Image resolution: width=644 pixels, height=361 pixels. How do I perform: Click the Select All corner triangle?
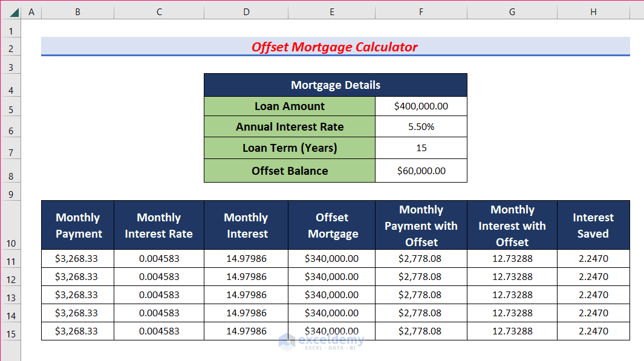[x=14, y=12]
